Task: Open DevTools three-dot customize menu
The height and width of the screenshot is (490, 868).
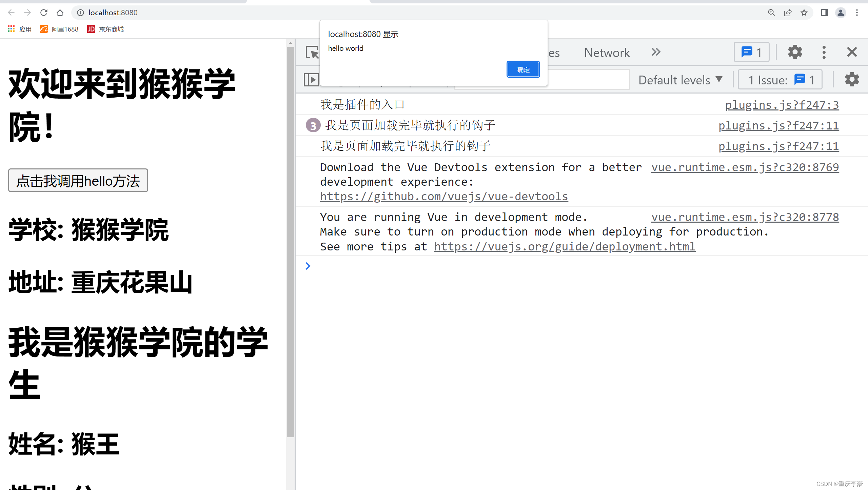Action: click(824, 52)
